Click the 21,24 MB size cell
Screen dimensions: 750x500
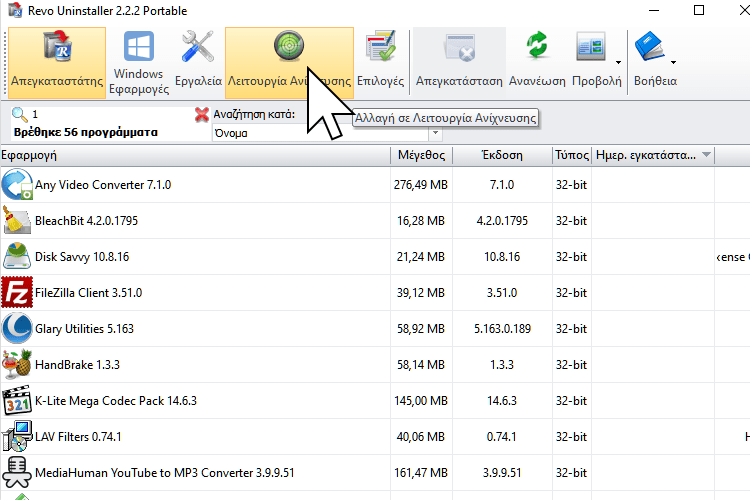[x=421, y=257]
